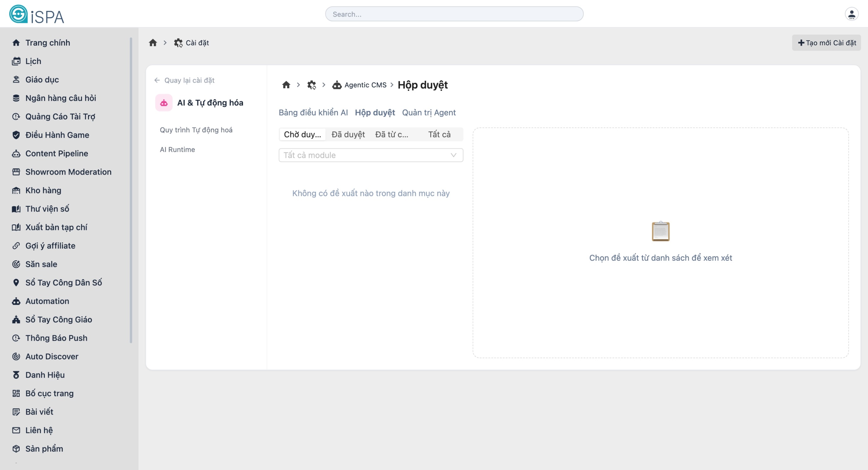This screenshot has height=470, width=868.
Task: Click the home icon in the Hộp duyệt breadcrumb
Action: 286,85
